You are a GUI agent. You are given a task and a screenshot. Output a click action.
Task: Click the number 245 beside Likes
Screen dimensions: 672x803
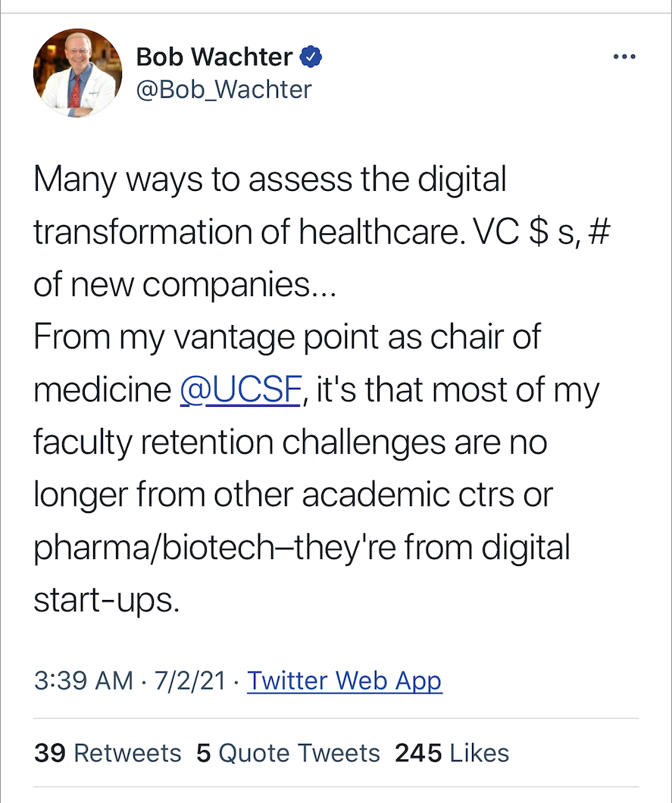coord(418,753)
